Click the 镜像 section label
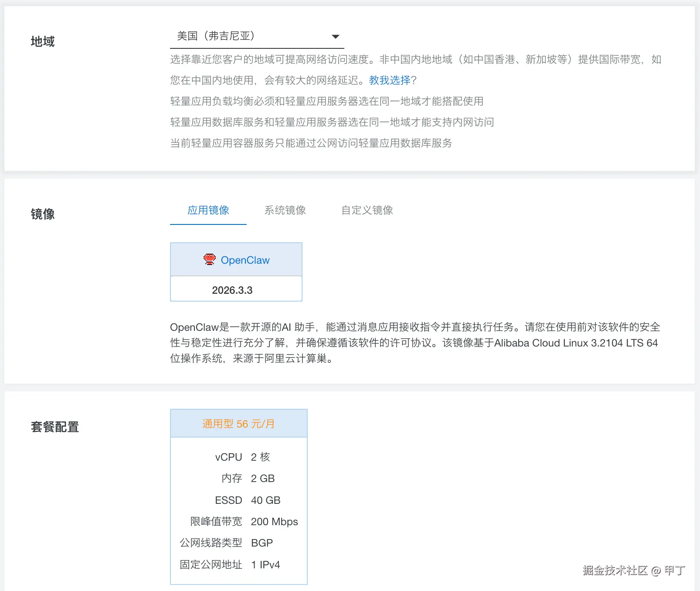The image size is (700, 591). coord(43,214)
